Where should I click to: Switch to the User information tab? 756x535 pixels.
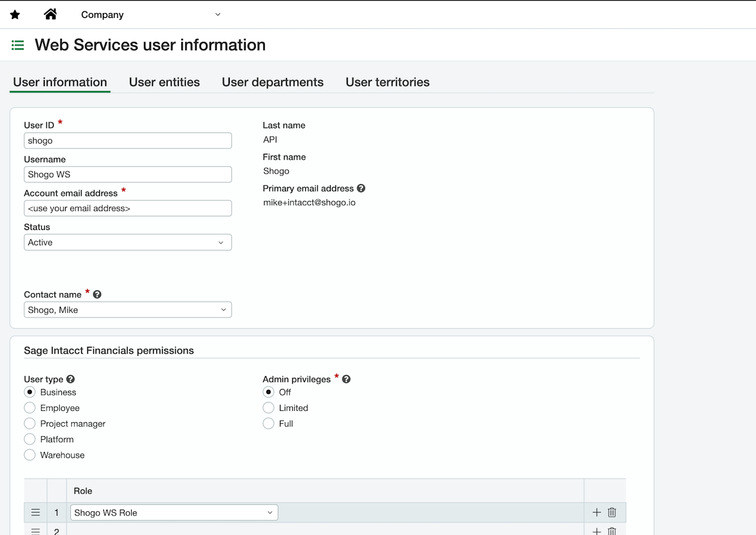coord(60,82)
